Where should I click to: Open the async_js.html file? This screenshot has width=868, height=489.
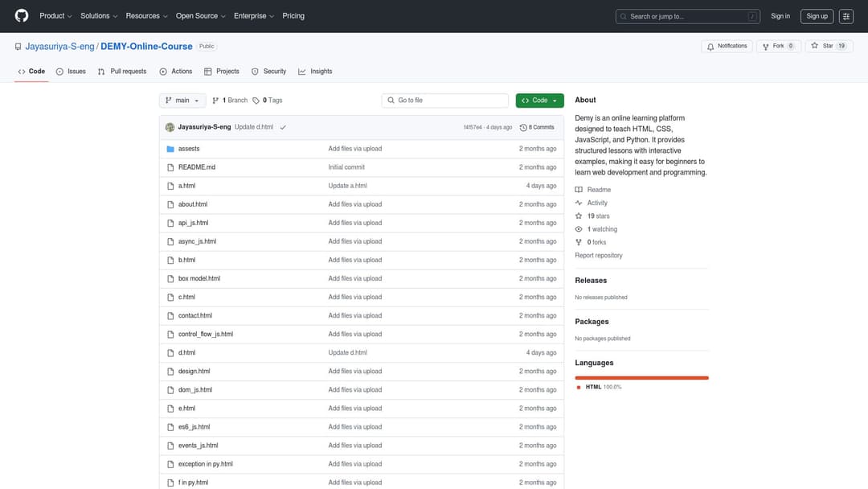[x=197, y=241]
